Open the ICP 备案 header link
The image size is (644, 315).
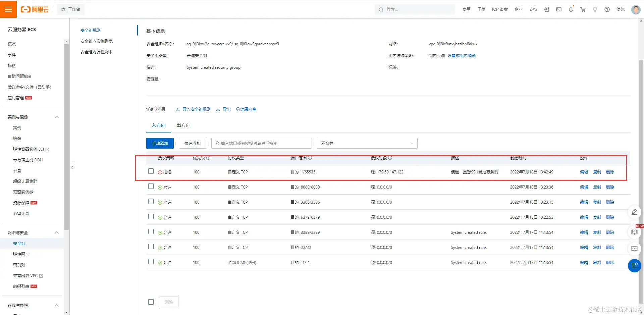point(500,9)
